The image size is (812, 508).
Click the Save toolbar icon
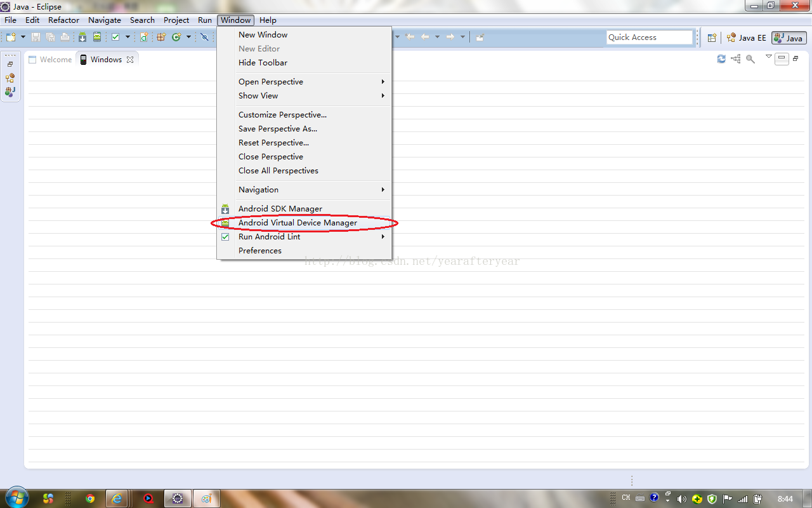(x=36, y=37)
